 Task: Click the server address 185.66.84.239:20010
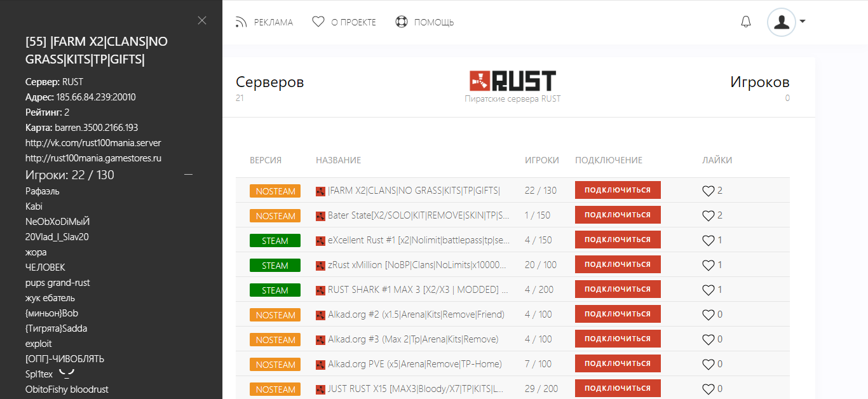click(96, 97)
